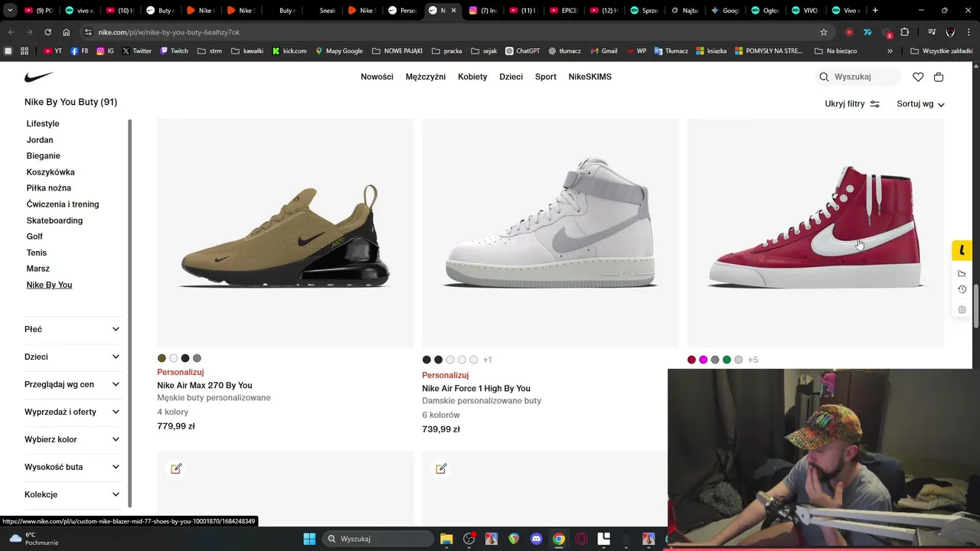980x551 pixels.
Task: Select the Lifestyle category link
Action: pyautogui.click(x=43, y=124)
